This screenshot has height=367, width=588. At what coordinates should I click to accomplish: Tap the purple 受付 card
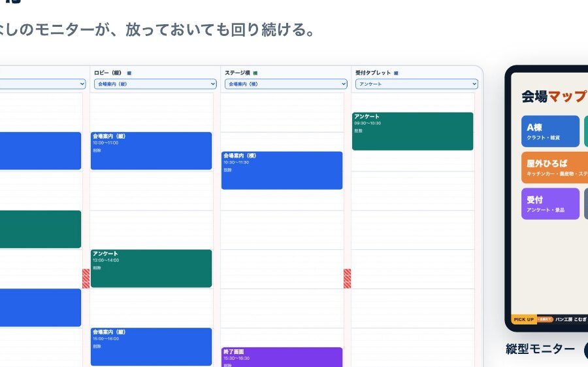(x=550, y=203)
